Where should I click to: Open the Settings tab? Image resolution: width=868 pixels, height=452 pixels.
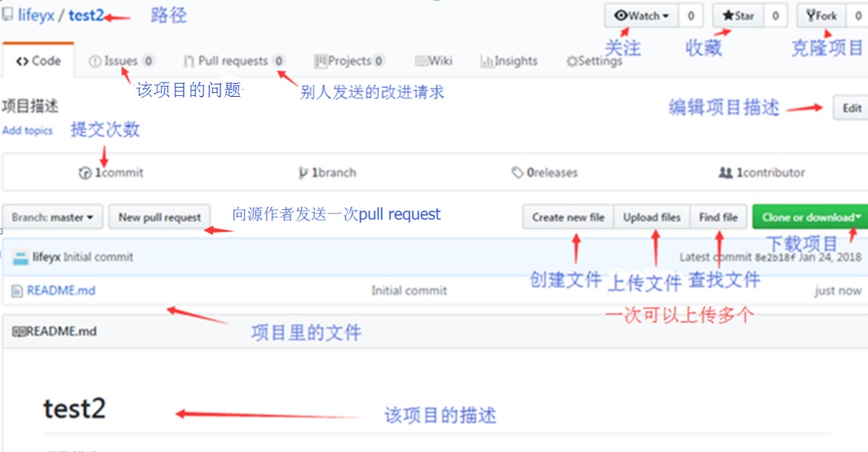click(594, 61)
